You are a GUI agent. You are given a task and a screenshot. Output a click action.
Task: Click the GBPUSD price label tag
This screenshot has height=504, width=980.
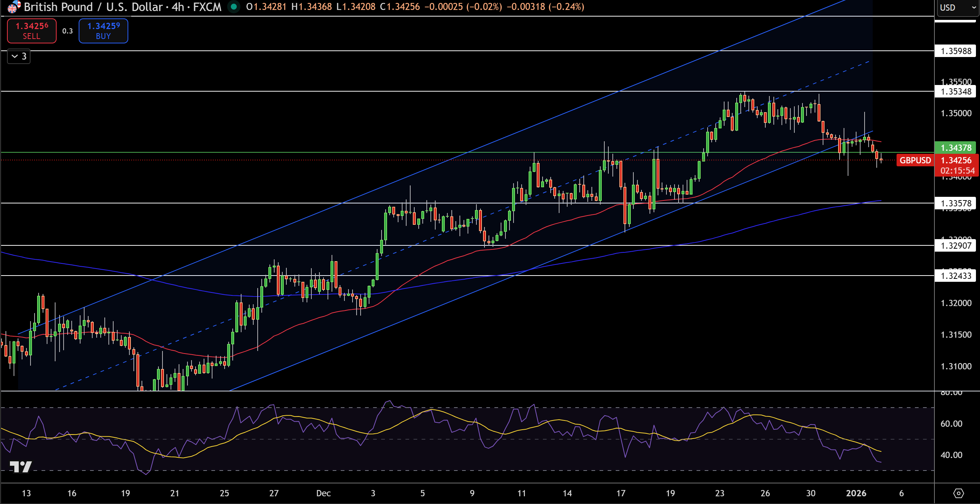(x=915, y=160)
